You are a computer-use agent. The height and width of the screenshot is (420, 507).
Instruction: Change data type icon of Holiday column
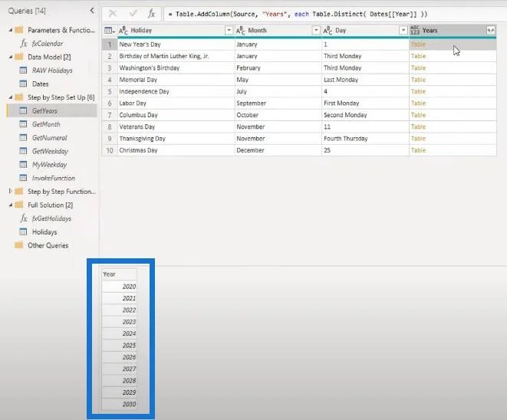pyautogui.click(x=123, y=31)
